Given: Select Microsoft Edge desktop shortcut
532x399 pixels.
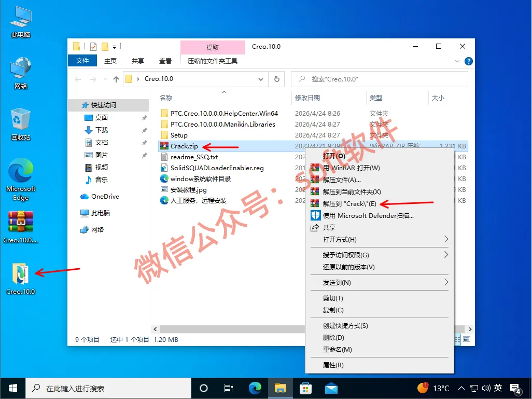Looking at the screenshot, I should 21,179.
